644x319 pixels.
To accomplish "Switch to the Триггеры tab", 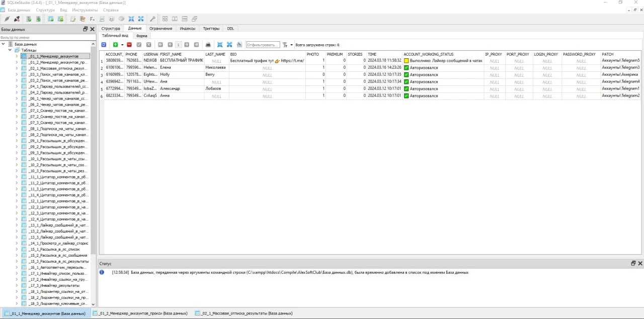I will click(x=211, y=29).
